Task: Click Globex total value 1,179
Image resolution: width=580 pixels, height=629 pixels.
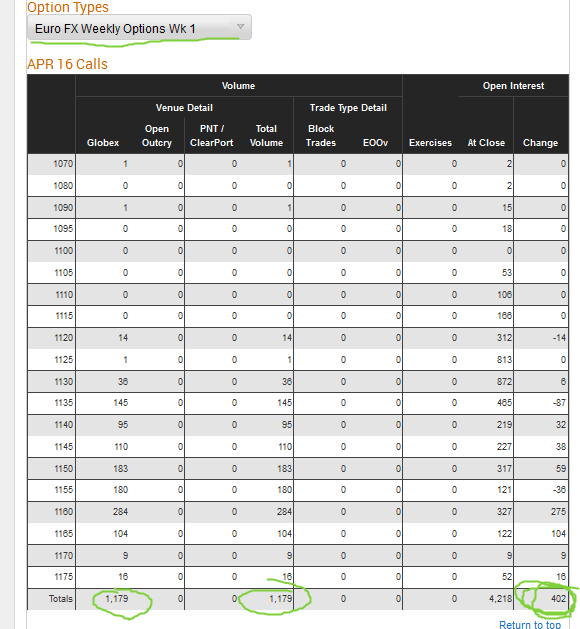Action: tap(117, 599)
